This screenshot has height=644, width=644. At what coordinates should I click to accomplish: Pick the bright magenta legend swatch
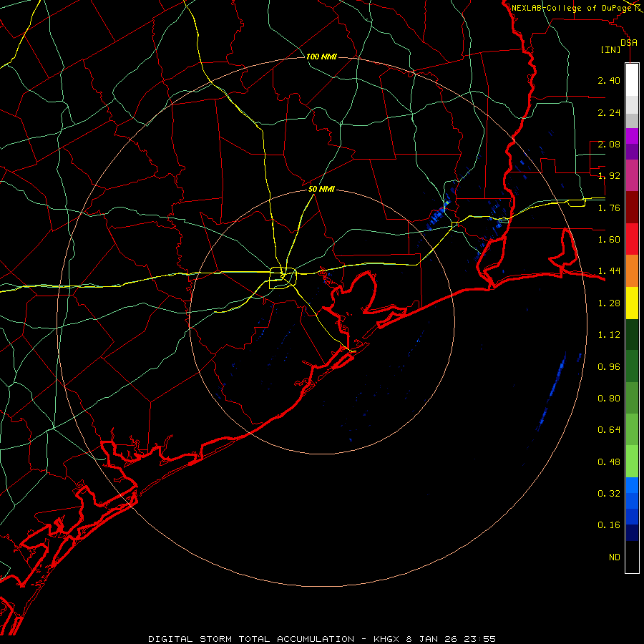[x=632, y=136]
